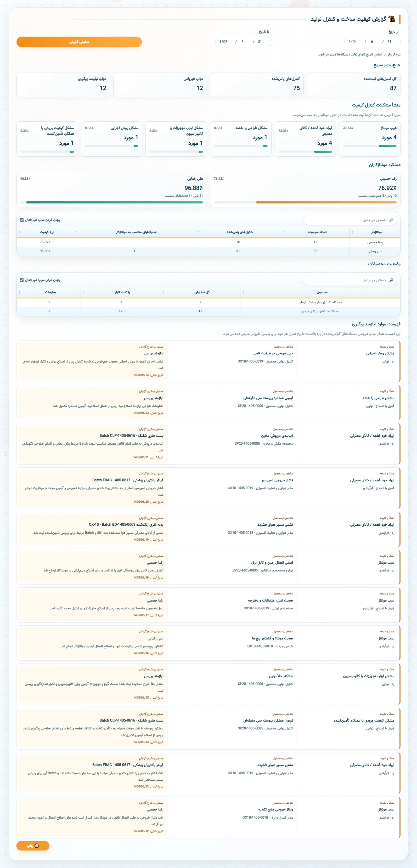
Task: Click the رفته به انبار value 34 cell
Action: pyautogui.click(x=120, y=303)
